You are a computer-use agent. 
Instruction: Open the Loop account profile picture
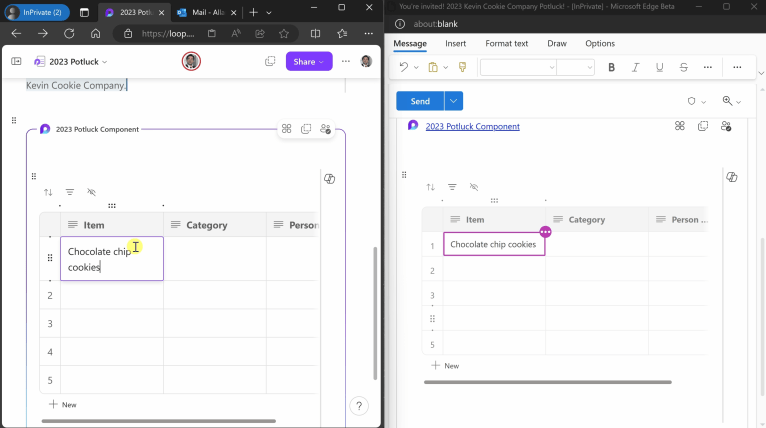click(366, 61)
